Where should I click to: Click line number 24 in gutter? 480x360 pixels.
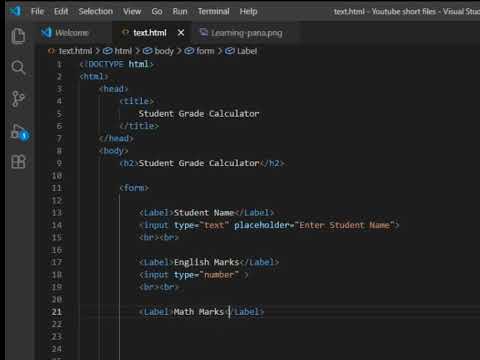57,349
